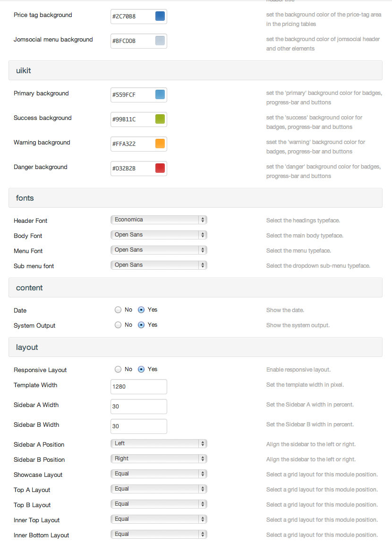Open the Sub menu font dropdown

click(x=159, y=265)
